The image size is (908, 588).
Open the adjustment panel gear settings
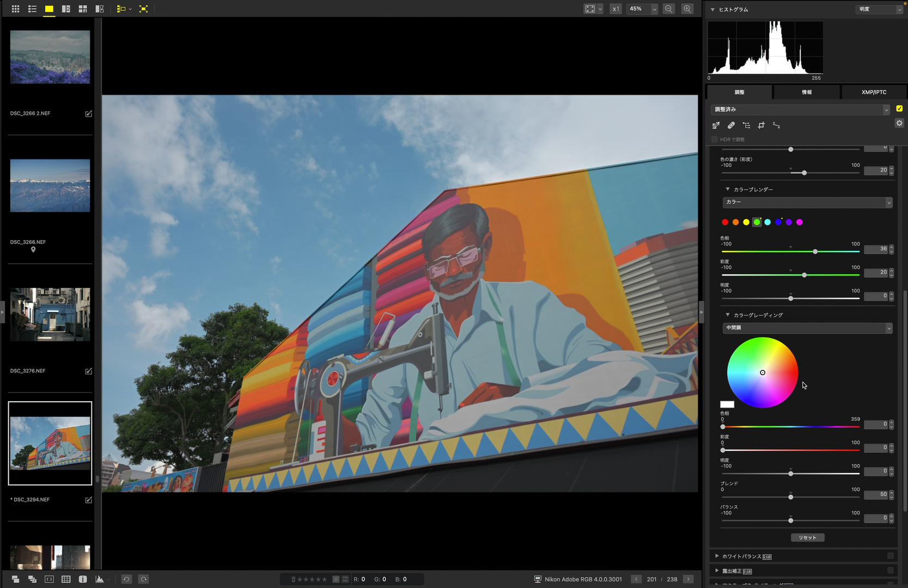[899, 123]
